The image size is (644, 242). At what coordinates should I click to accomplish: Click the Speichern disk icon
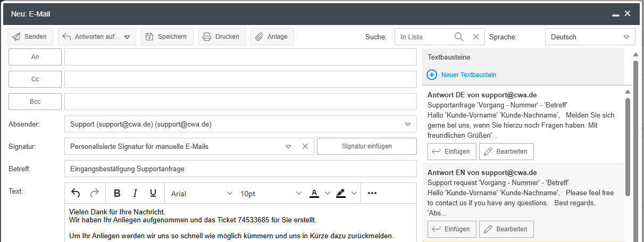coord(149,37)
